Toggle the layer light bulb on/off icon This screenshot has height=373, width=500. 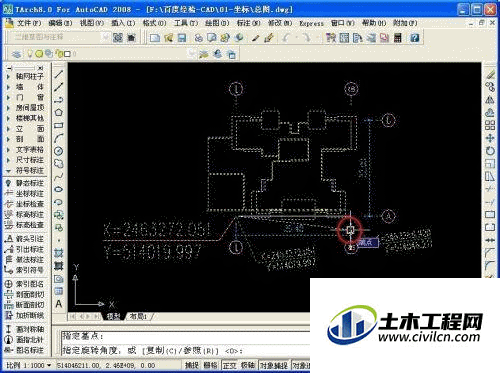click(x=30, y=53)
